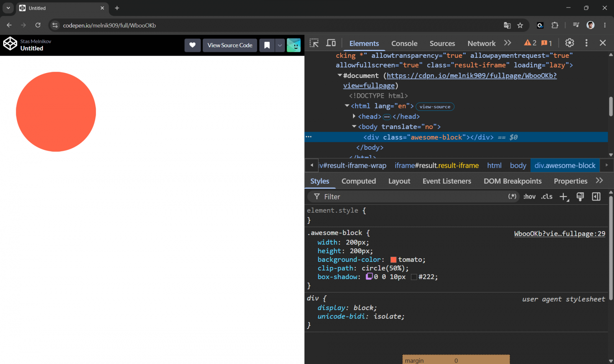Click the new style rule plus icon

point(564,197)
